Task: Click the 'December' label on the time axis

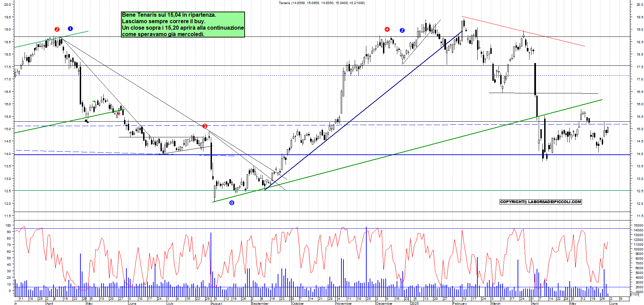Action: (x=384, y=303)
